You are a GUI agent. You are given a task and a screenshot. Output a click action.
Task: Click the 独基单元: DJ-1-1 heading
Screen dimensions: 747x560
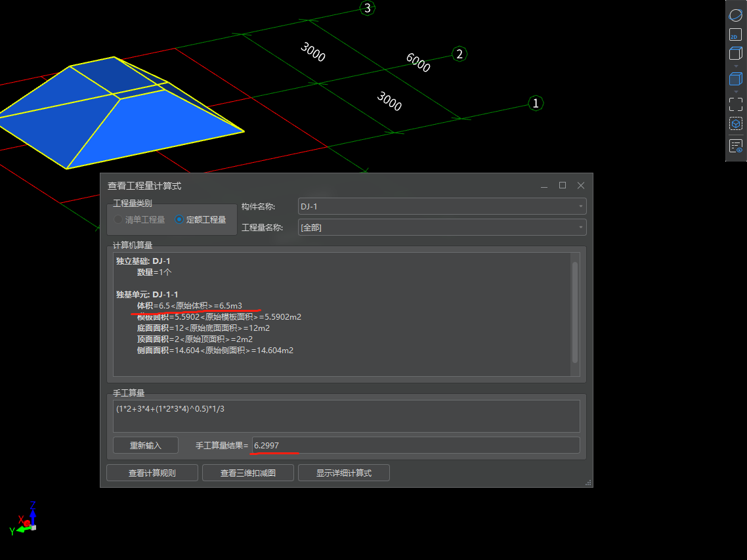click(147, 295)
